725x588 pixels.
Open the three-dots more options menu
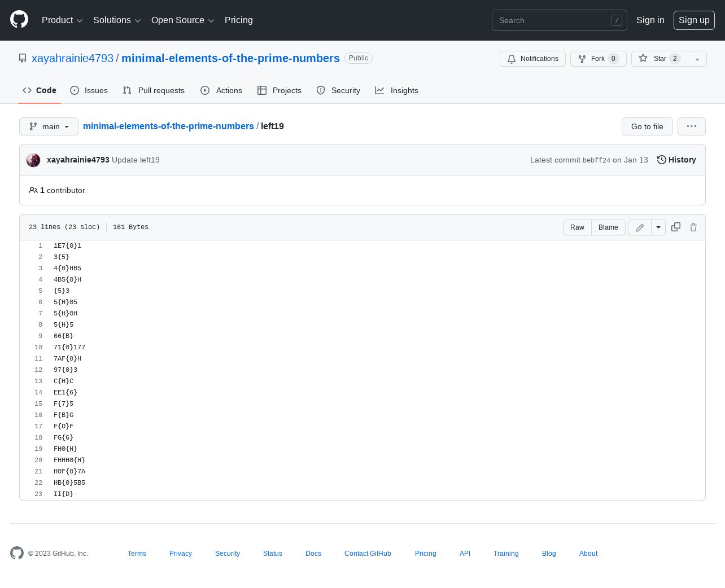(x=692, y=126)
